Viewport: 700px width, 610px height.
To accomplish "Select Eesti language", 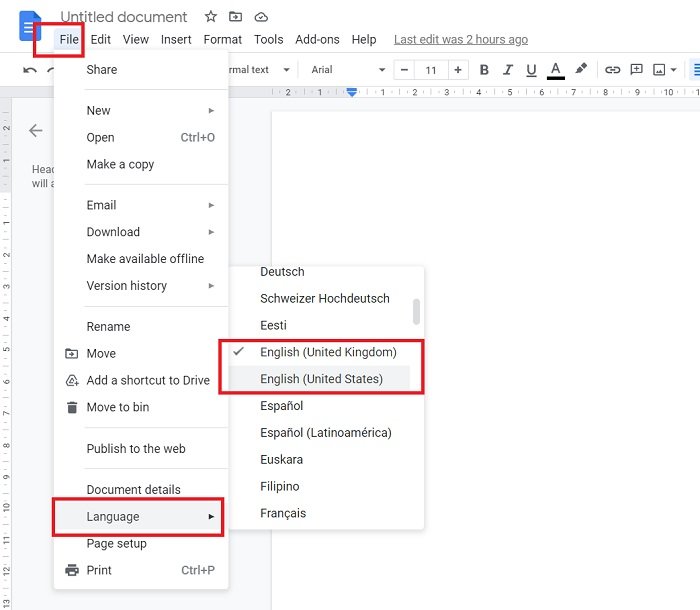I will tap(319, 325).
